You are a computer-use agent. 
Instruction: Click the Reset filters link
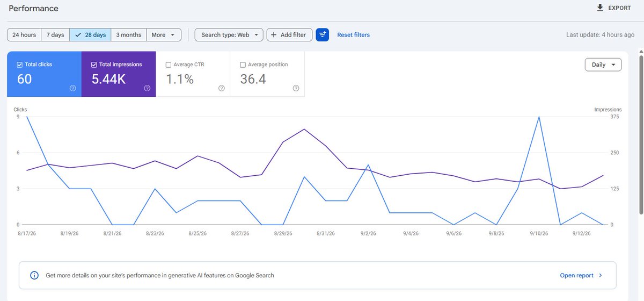pos(353,34)
